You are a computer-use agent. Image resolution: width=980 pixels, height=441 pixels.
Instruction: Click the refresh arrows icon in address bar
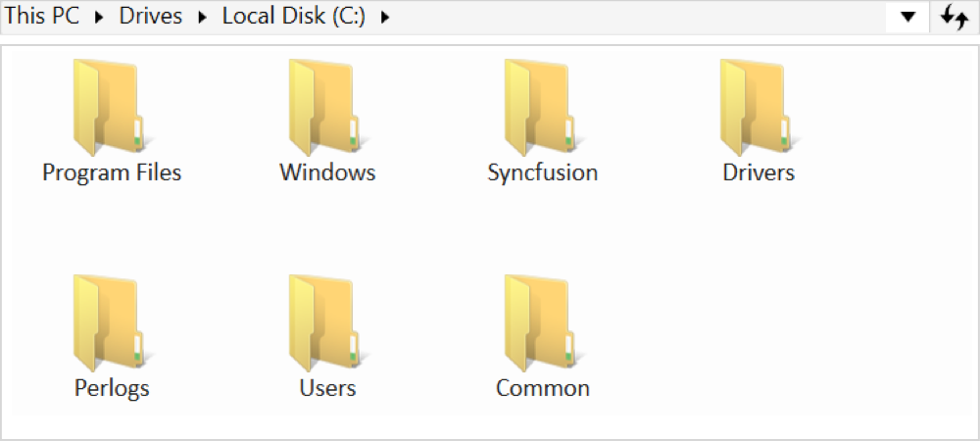click(954, 17)
